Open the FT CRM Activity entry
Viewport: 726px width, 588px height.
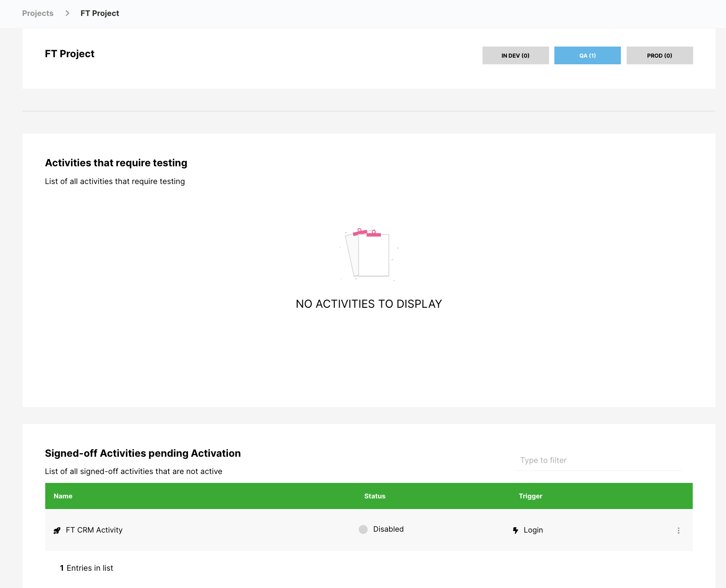(94, 530)
